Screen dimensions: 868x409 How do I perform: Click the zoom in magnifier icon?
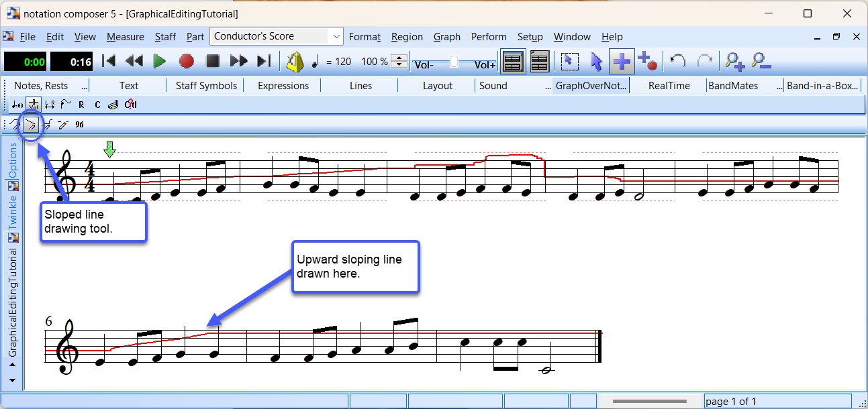[x=735, y=62]
